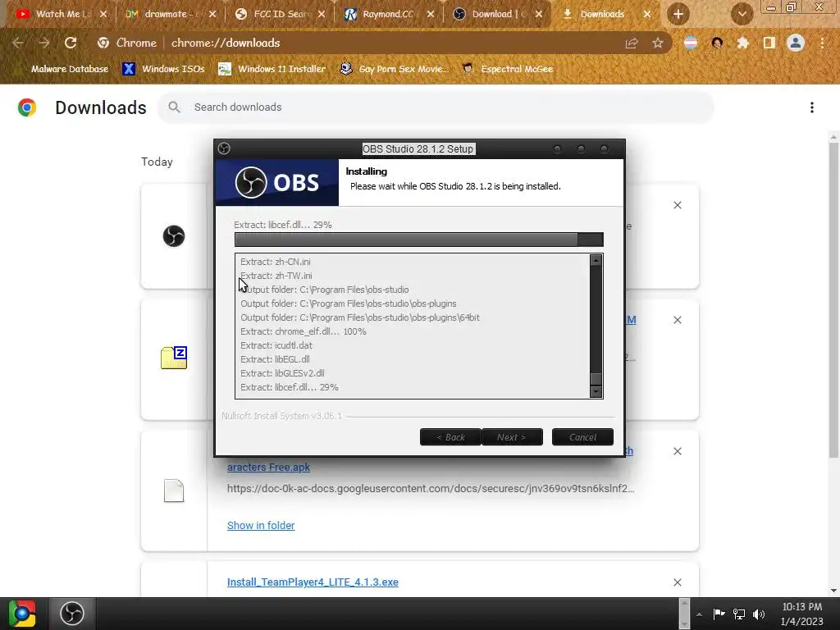Image resolution: width=840 pixels, height=630 pixels.
Task: Remove the OBS download entry from list
Action: 678,205
